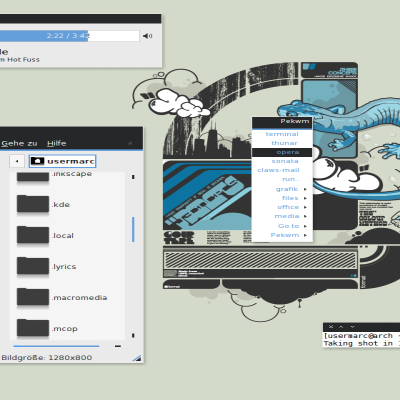Viewport: 400px width, 400px height.
Task: Click the file manager titlebar maximize icon
Action: 130,143
